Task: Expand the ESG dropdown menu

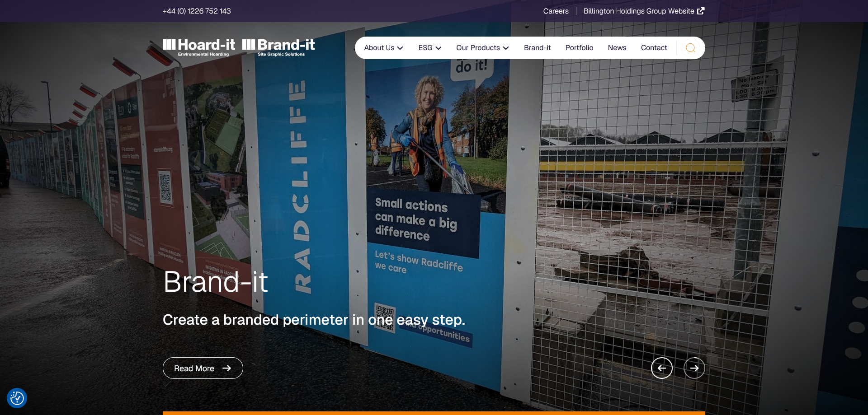Action: coord(430,48)
